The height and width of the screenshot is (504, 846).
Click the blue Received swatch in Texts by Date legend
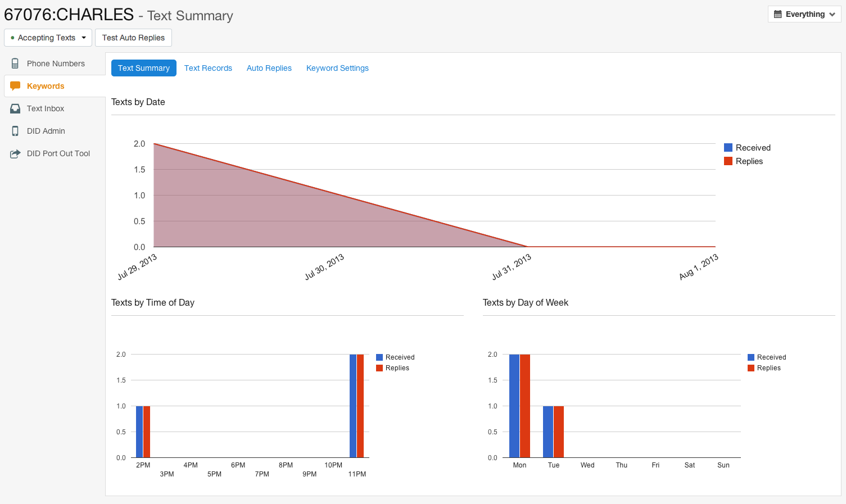pos(728,148)
